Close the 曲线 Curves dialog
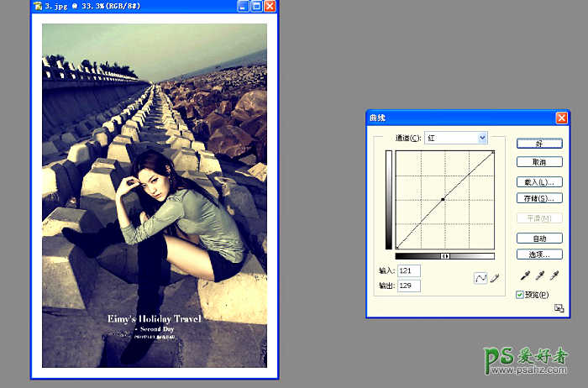Screen dimensions: 588x388 click(x=561, y=118)
